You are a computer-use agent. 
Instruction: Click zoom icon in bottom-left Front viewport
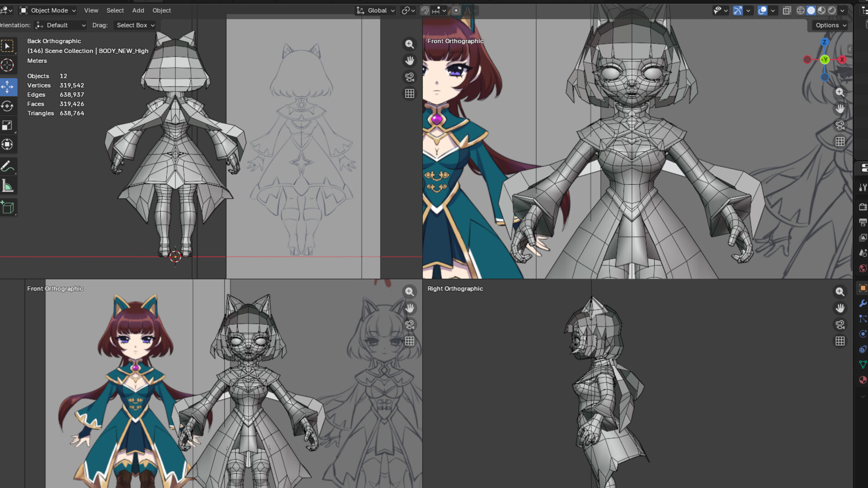click(410, 292)
